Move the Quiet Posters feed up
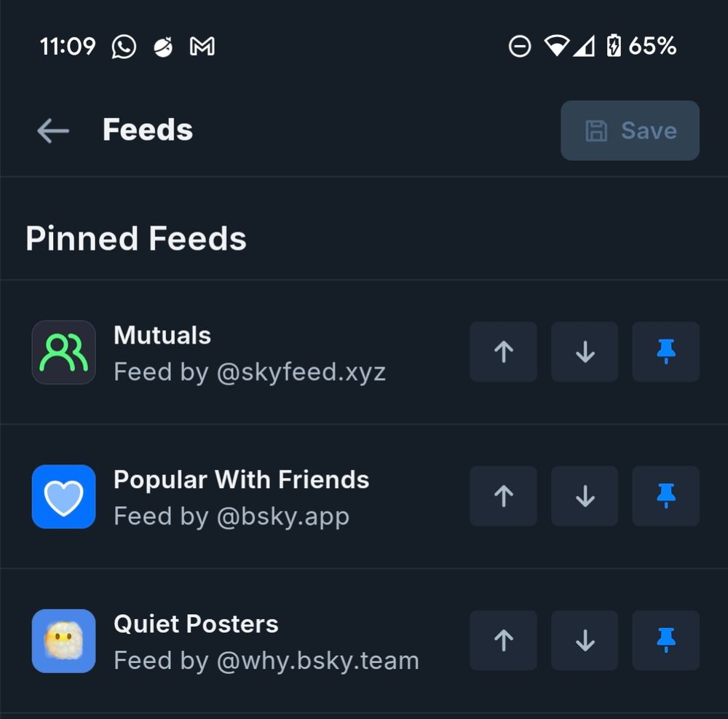Image resolution: width=728 pixels, height=719 pixels. click(x=503, y=640)
